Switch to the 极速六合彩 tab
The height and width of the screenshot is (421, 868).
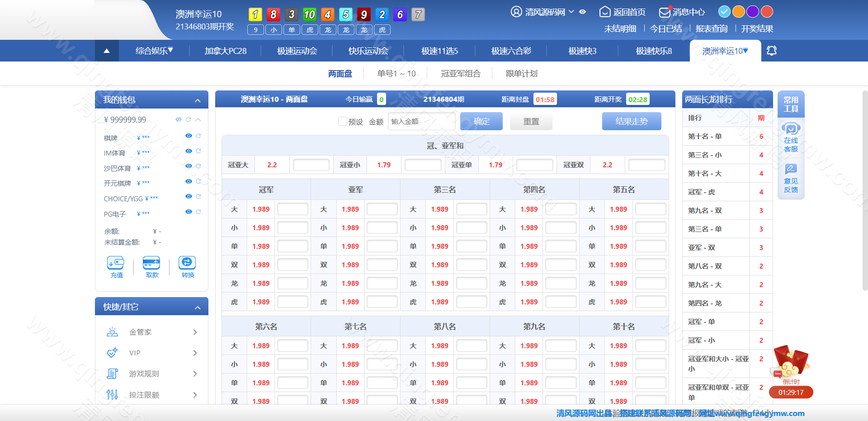tap(511, 51)
